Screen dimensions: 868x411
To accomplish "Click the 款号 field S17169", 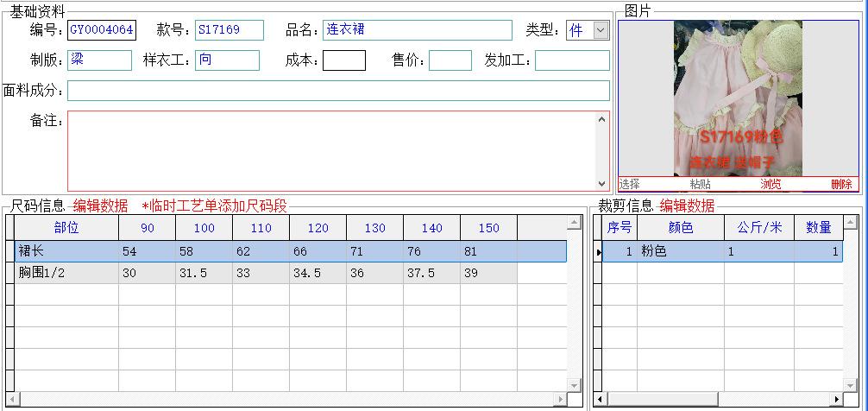I will point(230,30).
